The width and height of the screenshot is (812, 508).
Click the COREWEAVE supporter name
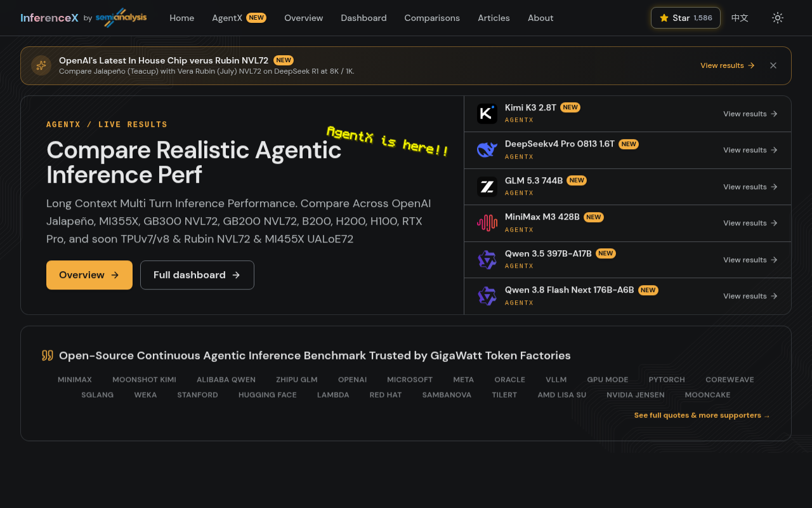pos(730,380)
